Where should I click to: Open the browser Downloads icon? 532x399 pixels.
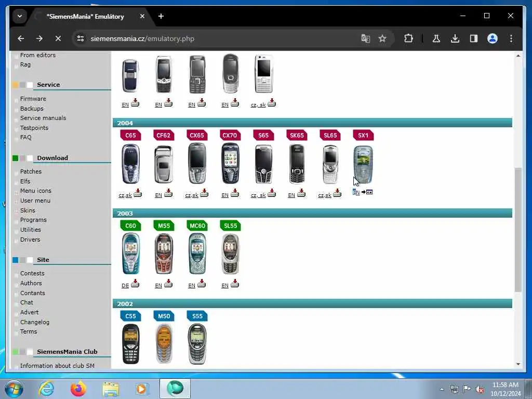(x=455, y=38)
